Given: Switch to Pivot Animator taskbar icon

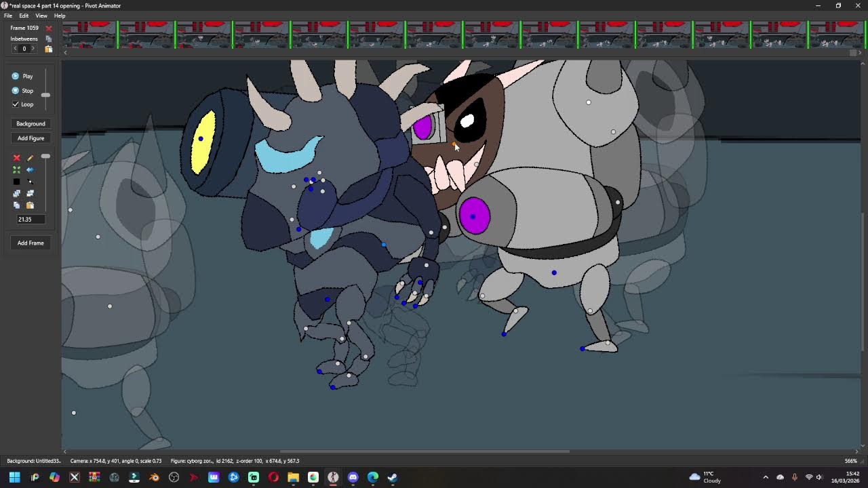Looking at the screenshot, I should pyautogui.click(x=333, y=477).
